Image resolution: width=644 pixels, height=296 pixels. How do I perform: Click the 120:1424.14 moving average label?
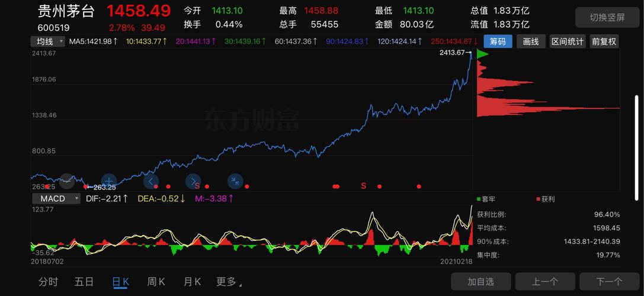tap(400, 41)
